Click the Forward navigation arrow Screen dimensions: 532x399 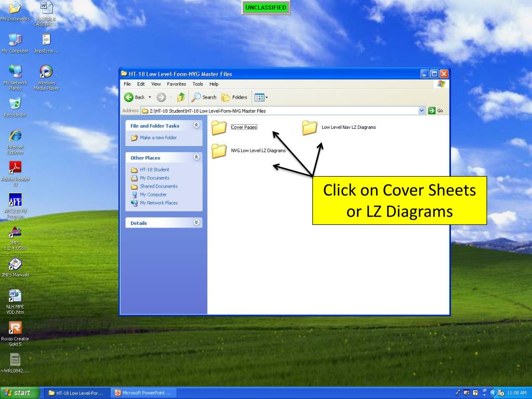tap(161, 97)
